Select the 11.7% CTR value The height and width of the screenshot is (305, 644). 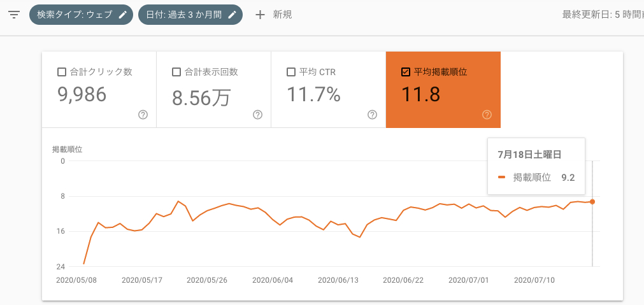click(x=313, y=94)
